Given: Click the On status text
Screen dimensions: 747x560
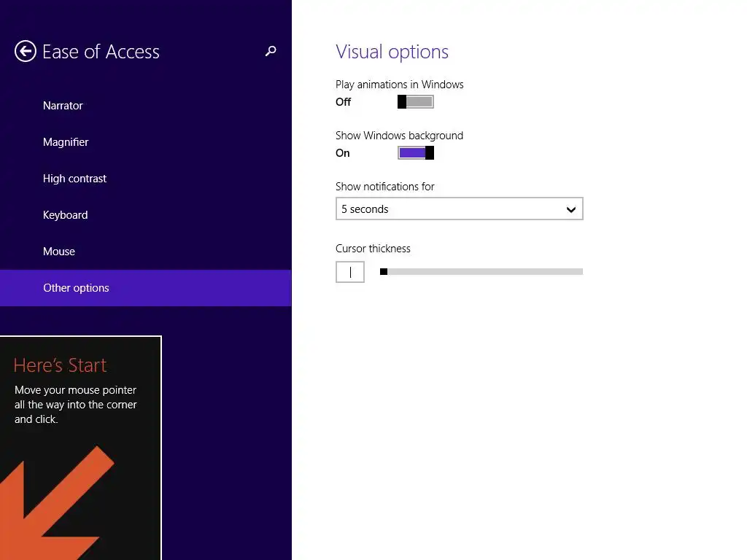Looking at the screenshot, I should click(343, 153).
